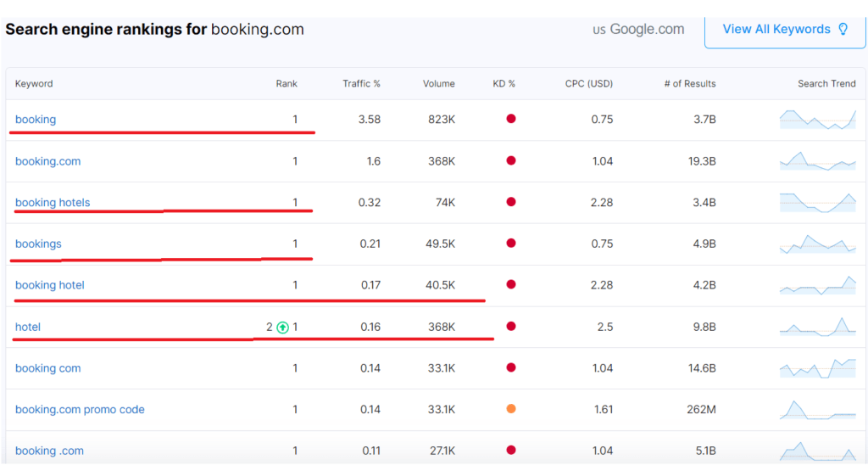Click the 'Search engine rankings for booking.com' heading
Screen dimensions: 868x465
154,30
